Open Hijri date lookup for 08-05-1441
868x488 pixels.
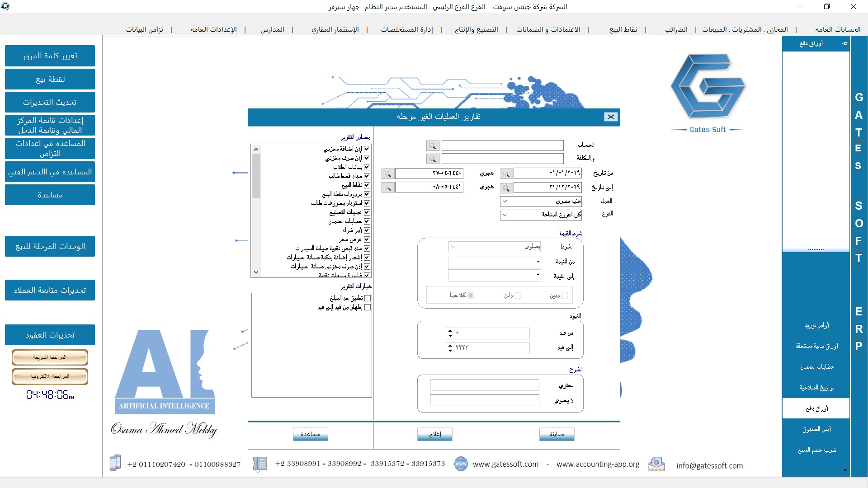click(x=388, y=187)
